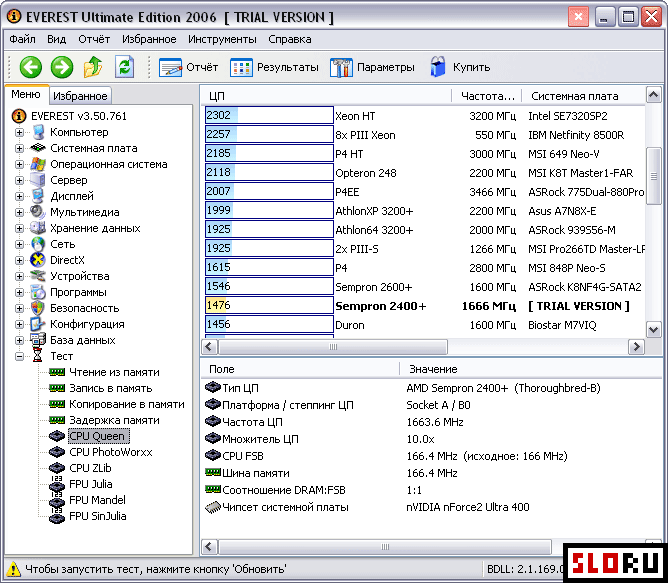668x583 pixels.
Task: Expand the Системная плата tree node
Action: tap(19, 148)
